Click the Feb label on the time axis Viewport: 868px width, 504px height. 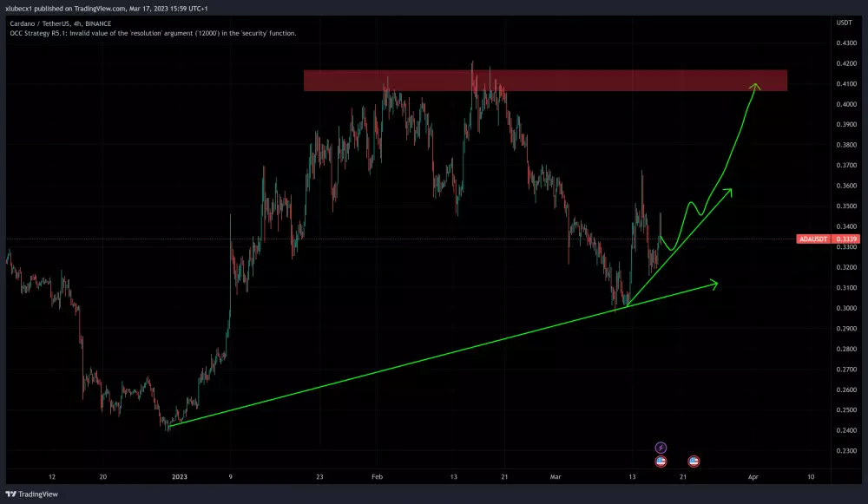pyautogui.click(x=377, y=477)
